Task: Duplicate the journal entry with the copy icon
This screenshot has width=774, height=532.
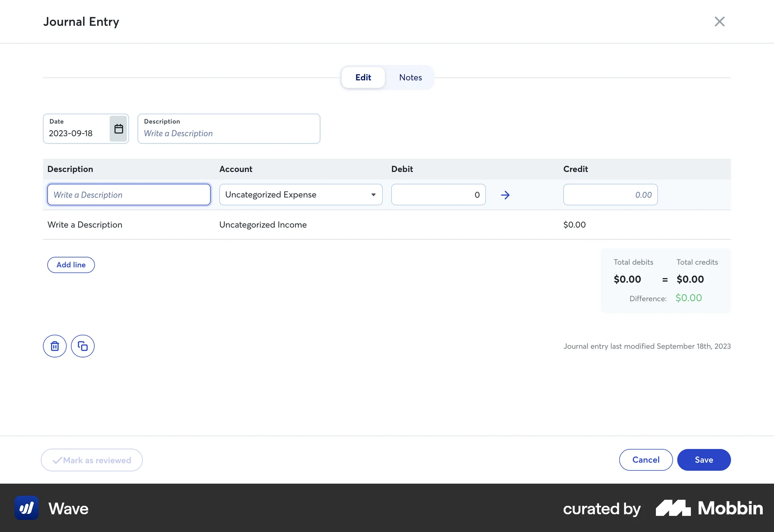Action: (x=83, y=346)
